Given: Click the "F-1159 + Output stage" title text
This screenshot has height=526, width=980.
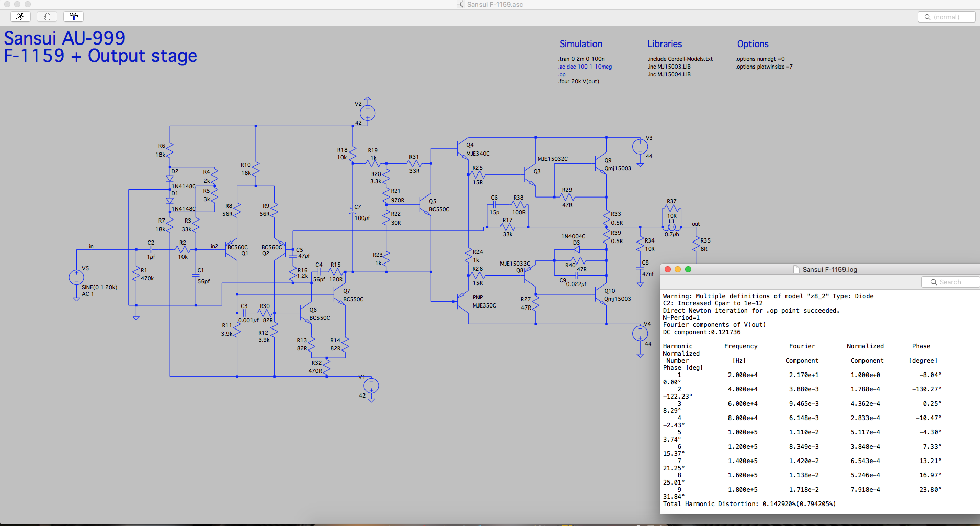Looking at the screenshot, I should [x=100, y=56].
